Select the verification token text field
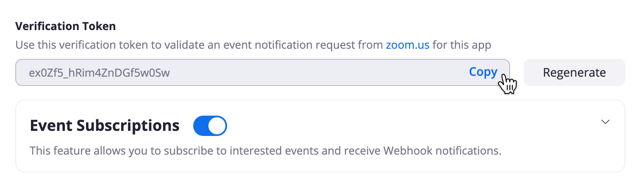 click(x=263, y=72)
